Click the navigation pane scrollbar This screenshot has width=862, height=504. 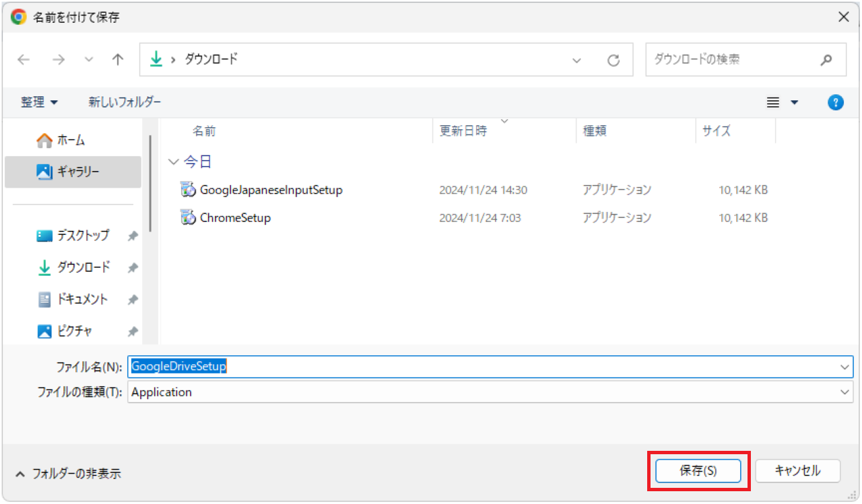tap(150, 183)
